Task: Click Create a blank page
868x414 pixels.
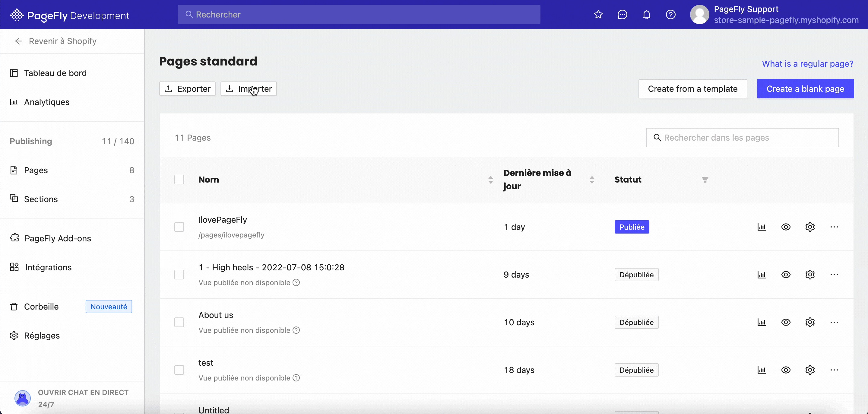Action: click(805, 89)
